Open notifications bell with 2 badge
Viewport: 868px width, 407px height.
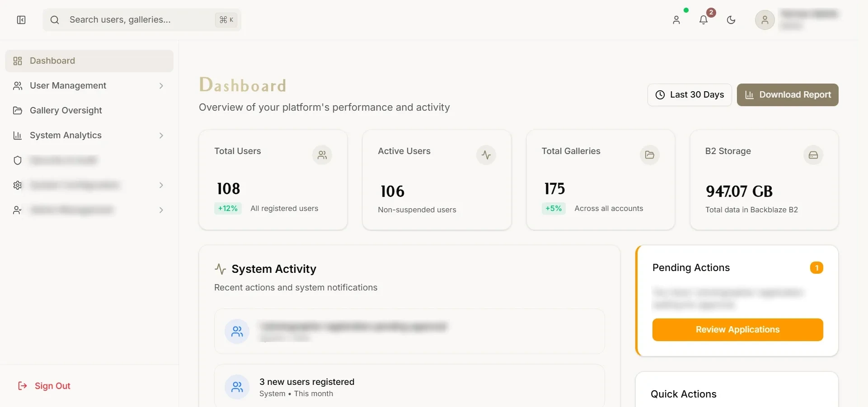pyautogui.click(x=704, y=20)
